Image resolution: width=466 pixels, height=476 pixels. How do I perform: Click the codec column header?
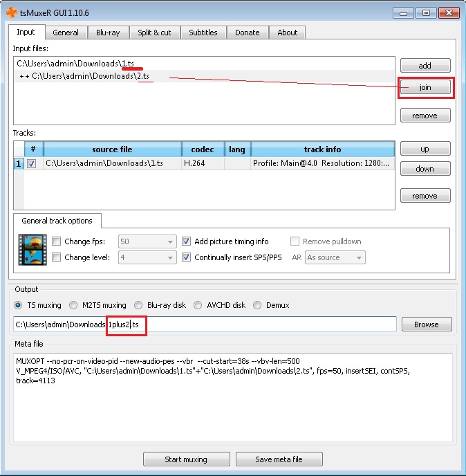point(203,149)
